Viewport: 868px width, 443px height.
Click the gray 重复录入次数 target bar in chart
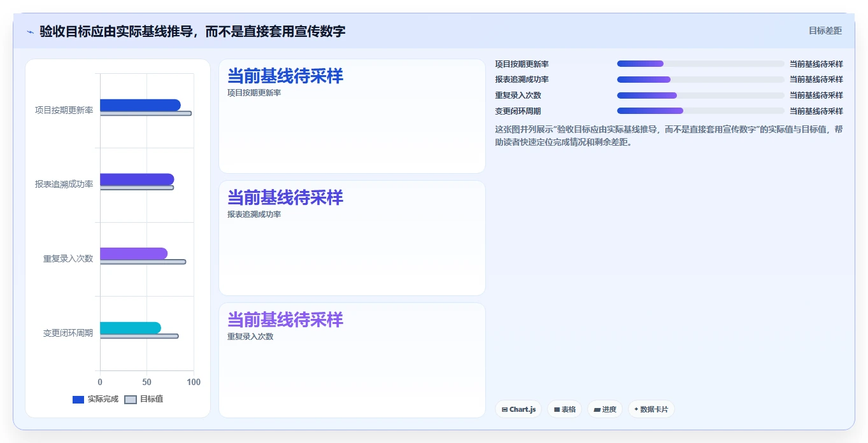(143, 262)
